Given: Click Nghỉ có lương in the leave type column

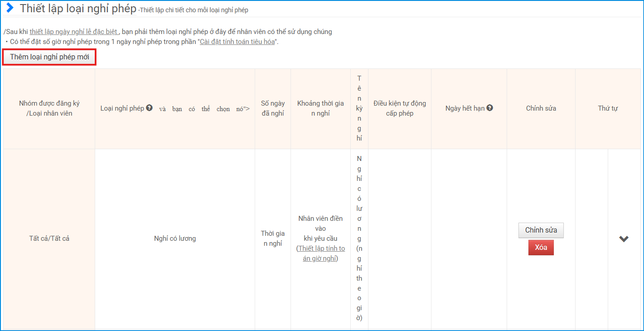Looking at the screenshot, I should [175, 239].
